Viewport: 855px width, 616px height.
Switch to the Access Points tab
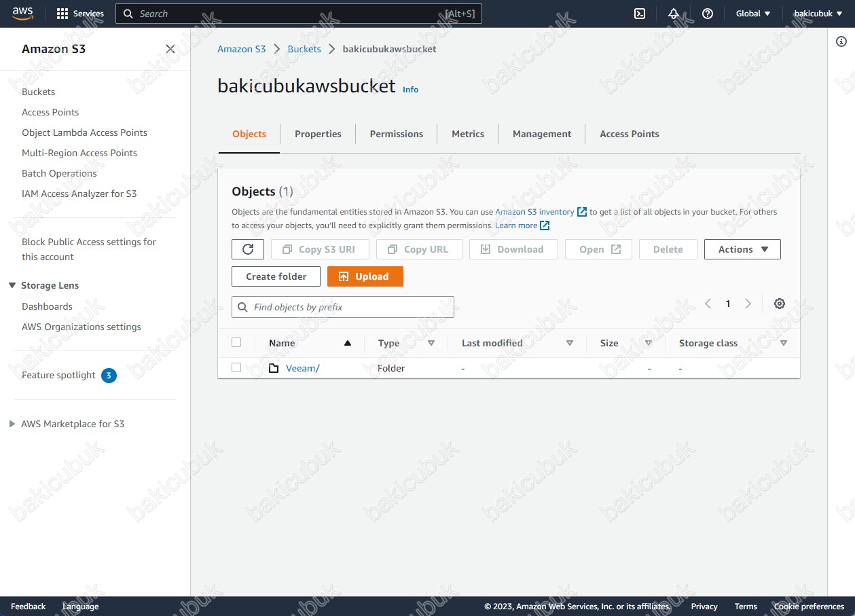pyautogui.click(x=630, y=134)
